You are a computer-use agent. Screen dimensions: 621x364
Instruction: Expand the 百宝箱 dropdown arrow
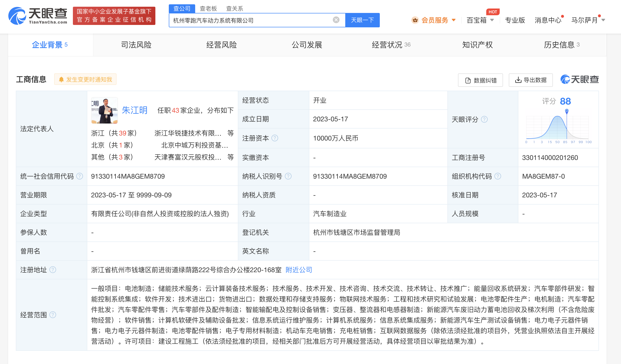pyautogui.click(x=492, y=20)
